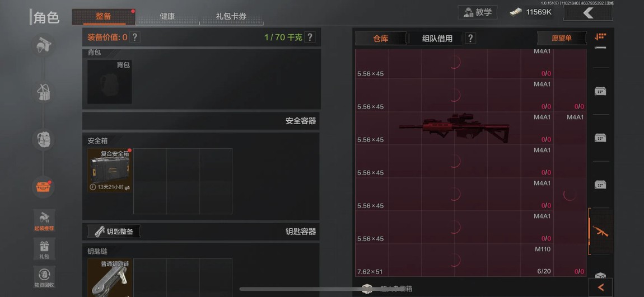Click the sort icon above warehouse sidebar
The image size is (644, 297).
600,37
